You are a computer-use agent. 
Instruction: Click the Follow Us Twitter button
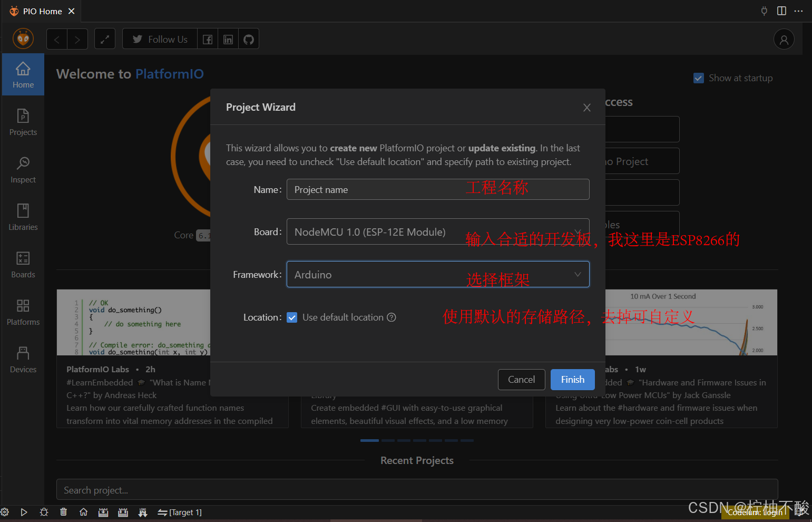coord(160,39)
